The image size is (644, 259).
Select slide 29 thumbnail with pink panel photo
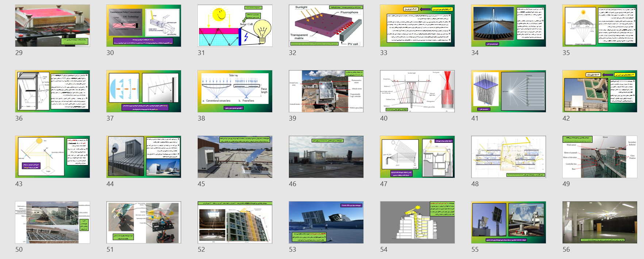click(x=53, y=25)
